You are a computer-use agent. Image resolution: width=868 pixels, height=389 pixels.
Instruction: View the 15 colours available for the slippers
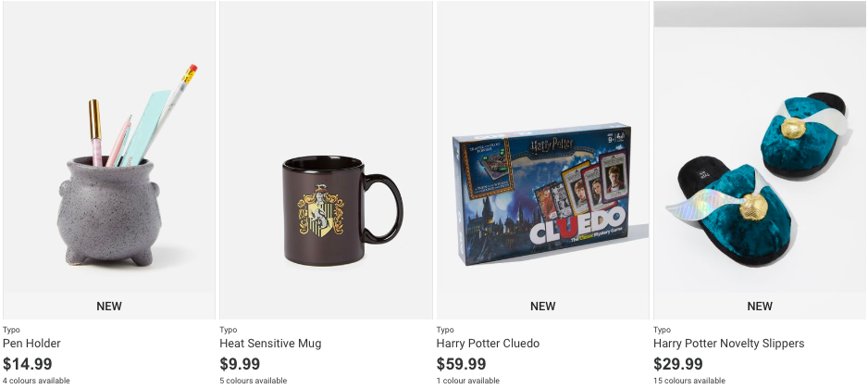pos(689,381)
